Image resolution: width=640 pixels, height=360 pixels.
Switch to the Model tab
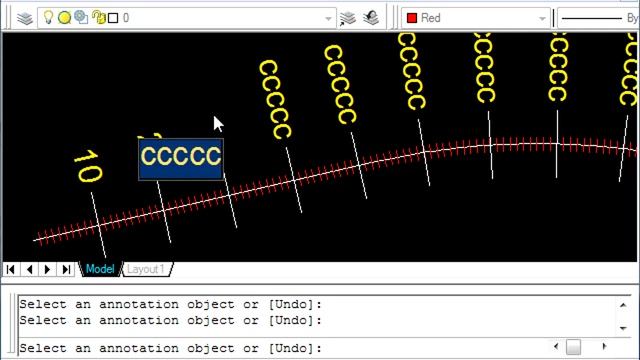100,269
